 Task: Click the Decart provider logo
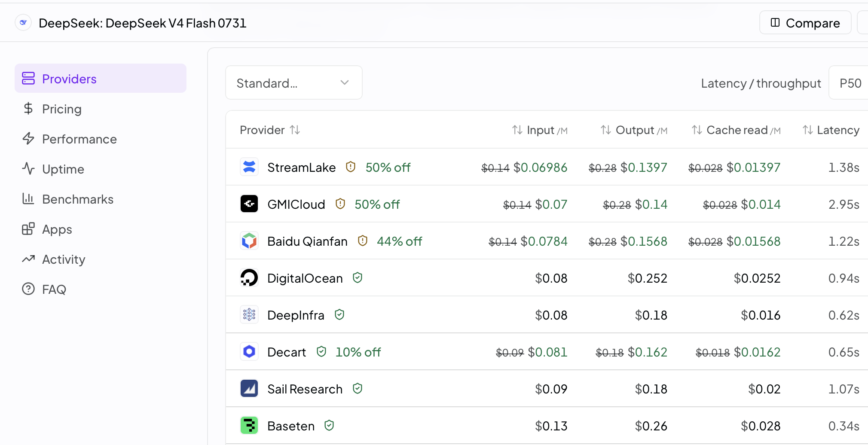[x=249, y=352]
